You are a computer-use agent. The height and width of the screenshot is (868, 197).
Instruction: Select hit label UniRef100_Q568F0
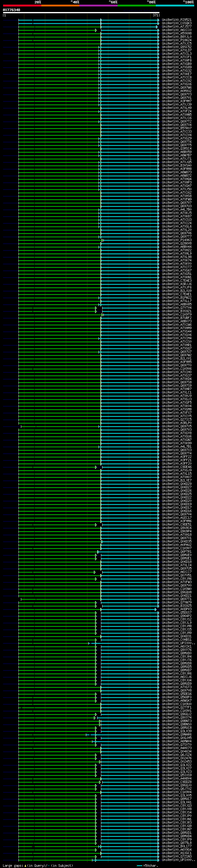(177, 697)
